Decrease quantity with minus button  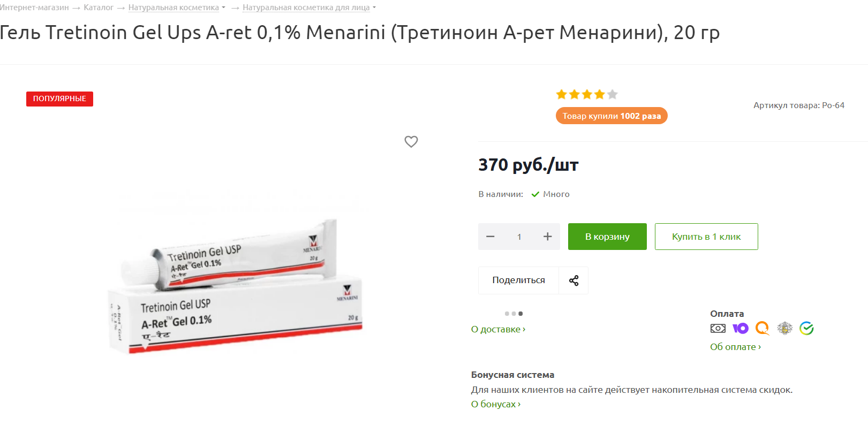pos(490,237)
